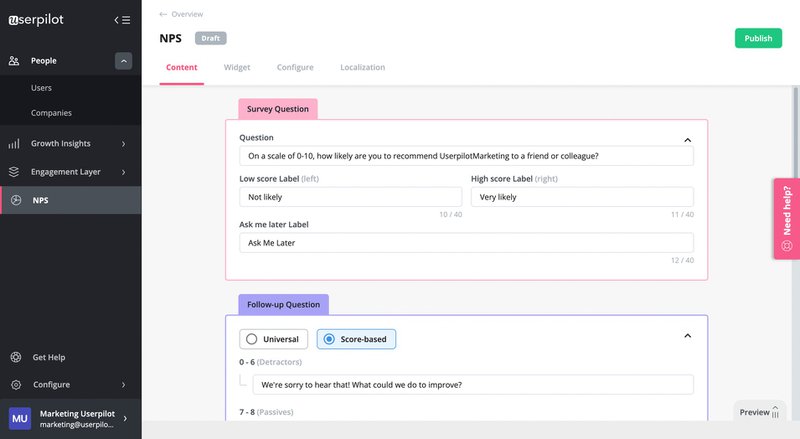Open the Preview panel button
The width and height of the screenshot is (800, 439).
pos(759,412)
